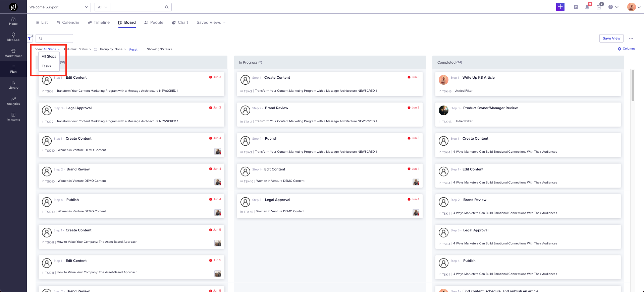Switch to the People tab
The width and height of the screenshot is (644, 292).
[x=154, y=22]
